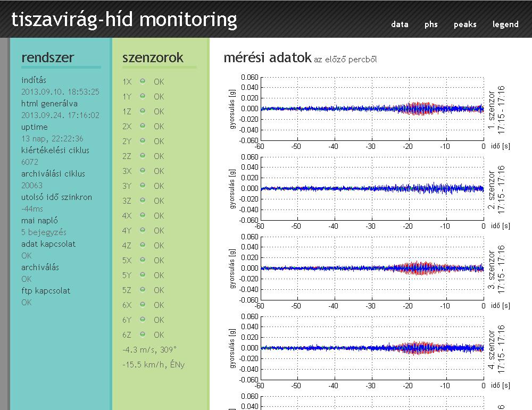
Task: Click the OK status text for 6Z
Action: [159, 334]
